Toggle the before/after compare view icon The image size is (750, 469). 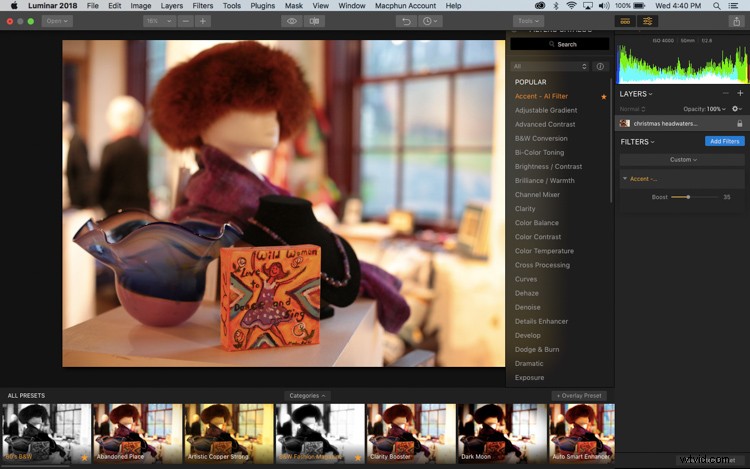coord(314,21)
